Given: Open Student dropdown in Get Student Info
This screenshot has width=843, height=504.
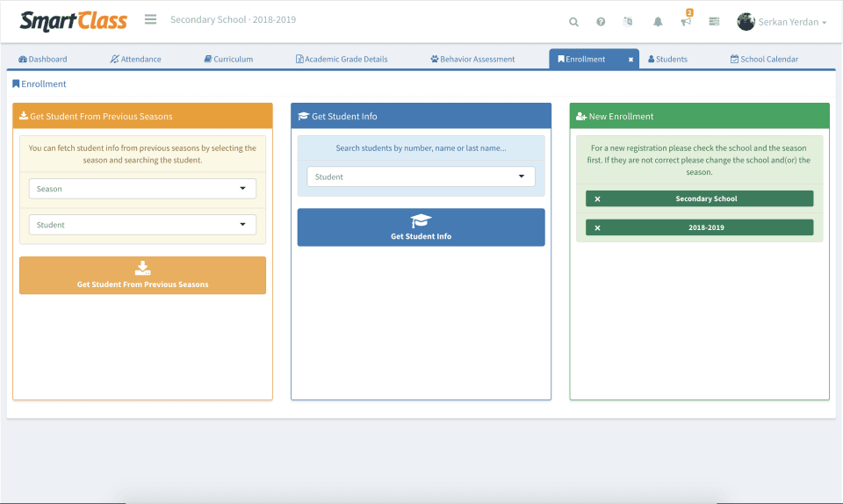Looking at the screenshot, I should tap(421, 176).
